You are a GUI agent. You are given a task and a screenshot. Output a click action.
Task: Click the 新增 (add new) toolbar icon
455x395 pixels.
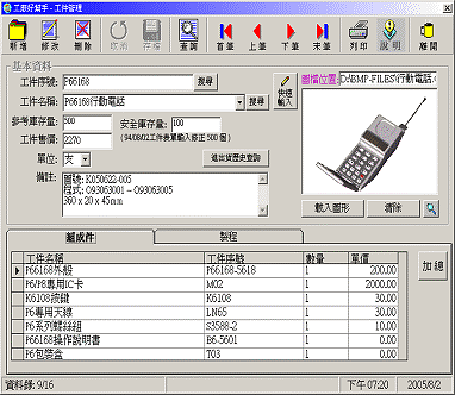pyautogui.click(x=18, y=35)
